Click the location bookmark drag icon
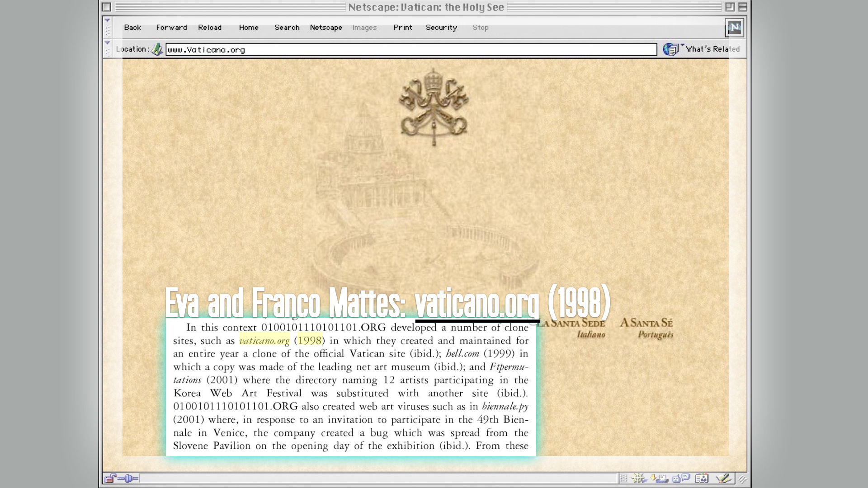 click(157, 49)
